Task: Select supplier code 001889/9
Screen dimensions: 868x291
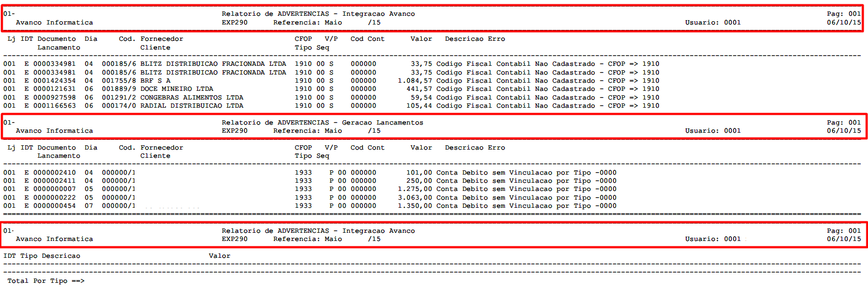Action: 119,89
